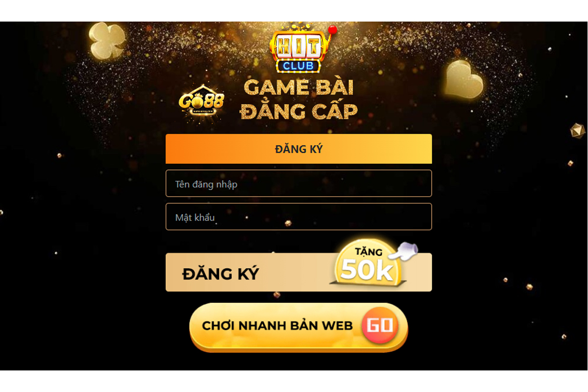Select the orange ĐĂNG KÝ tab header
The image size is (588, 392).
click(299, 149)
